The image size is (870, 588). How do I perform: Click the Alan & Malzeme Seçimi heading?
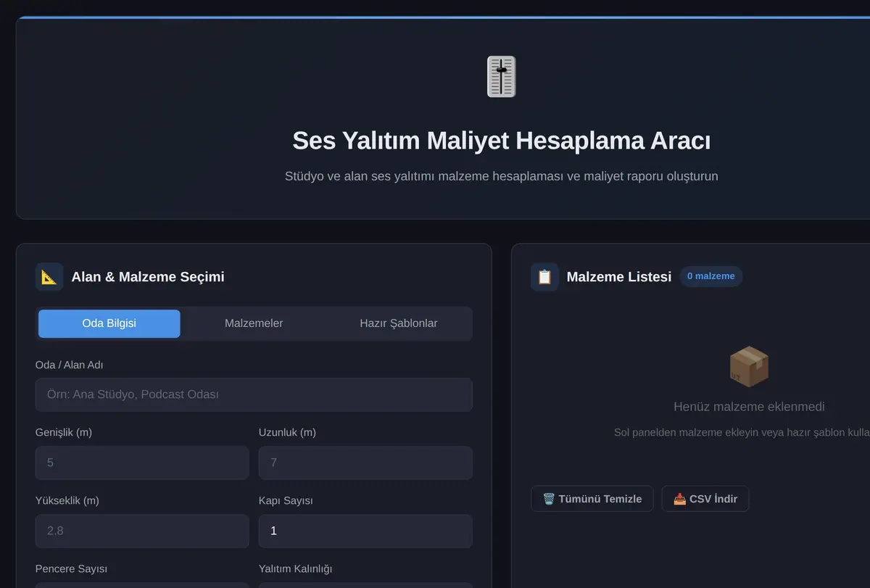(148, 277)
